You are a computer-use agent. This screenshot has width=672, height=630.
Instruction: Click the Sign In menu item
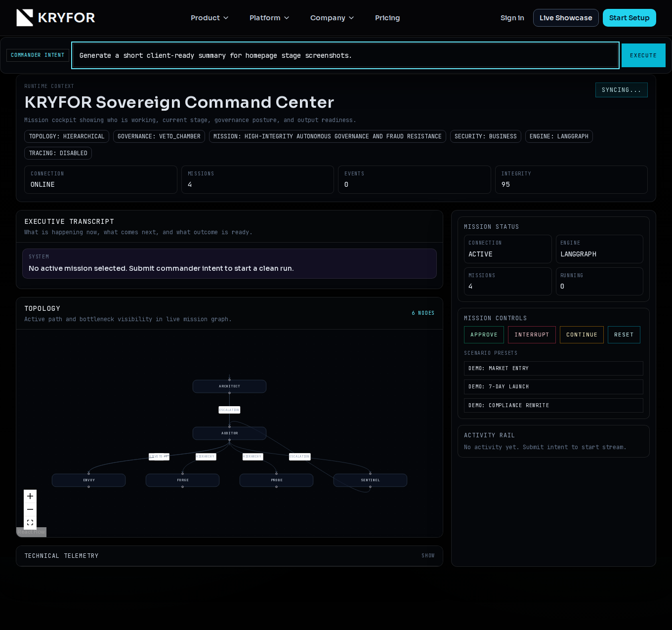tap(512, 18)
